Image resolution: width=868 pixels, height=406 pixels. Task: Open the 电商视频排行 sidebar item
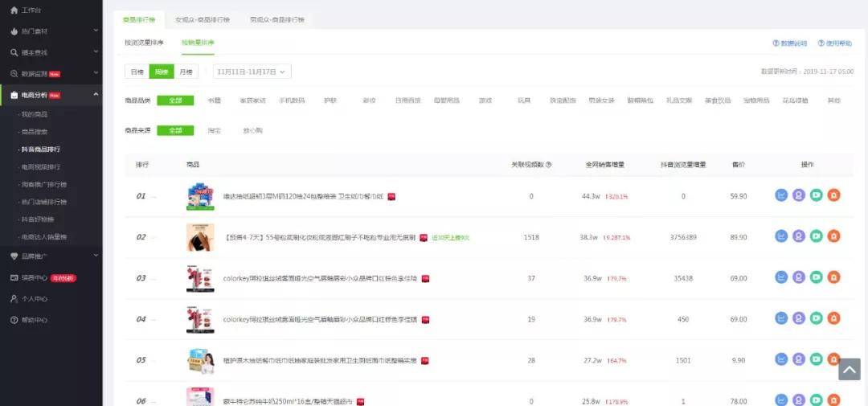tap(41, 166)
